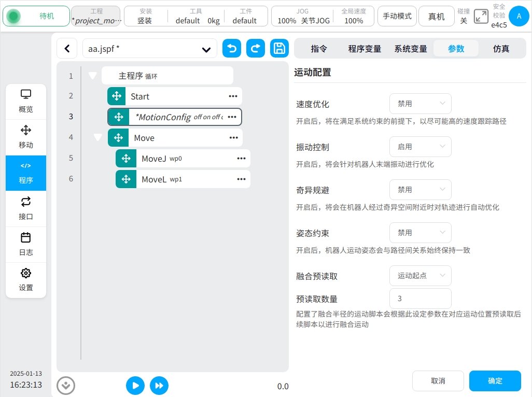Viewport: 532px width, 397px height.
Task: Click the undo arrow icon
Action: (232, 49)
